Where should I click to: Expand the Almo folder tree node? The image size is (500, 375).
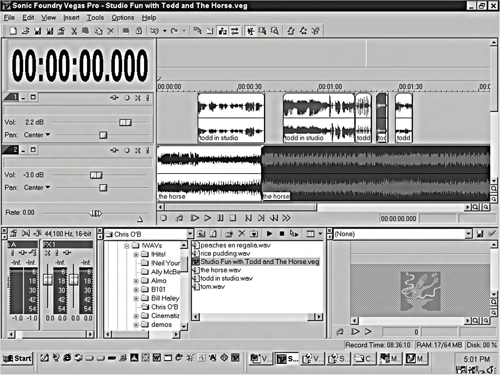pyautogui.click(x=136, y=281)
